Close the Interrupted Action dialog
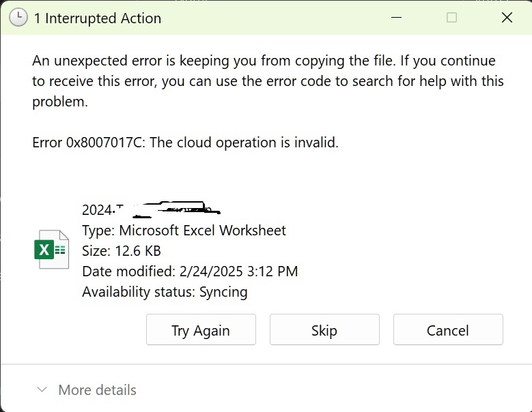The image size is (532, 412). [x=507, y=17]
